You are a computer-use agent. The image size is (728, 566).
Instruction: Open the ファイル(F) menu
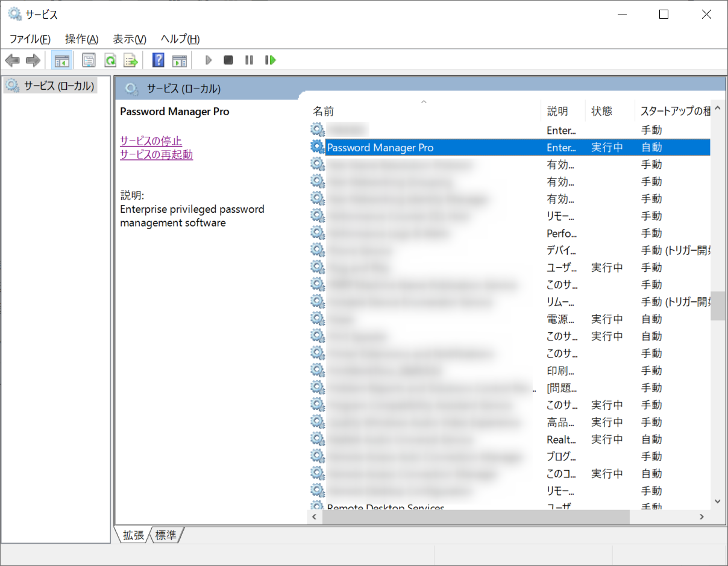coord(30,39)
